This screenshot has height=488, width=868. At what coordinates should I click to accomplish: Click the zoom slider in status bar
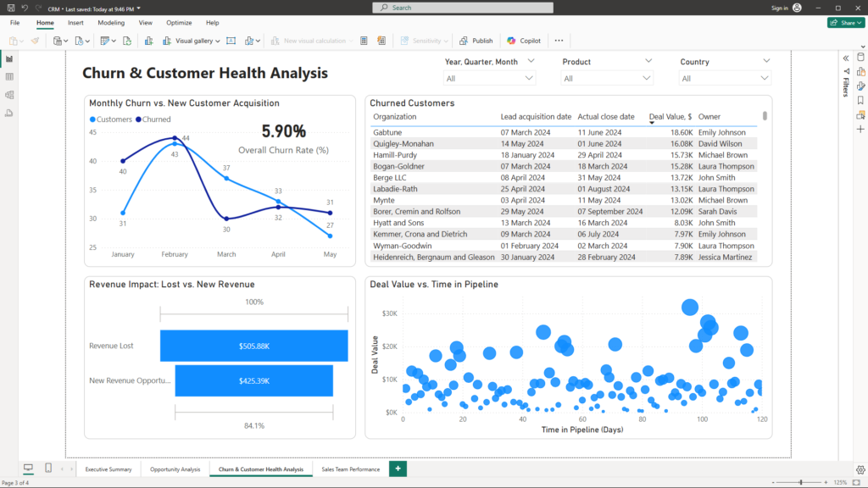point(801,482)
